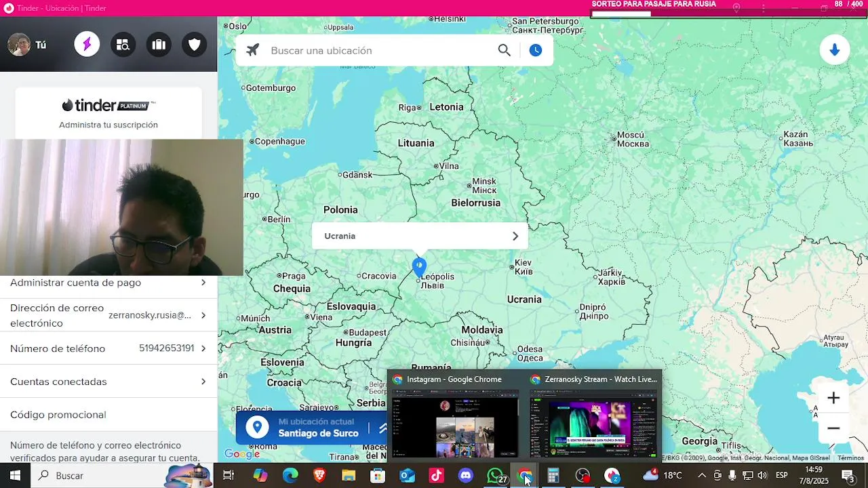The image size is (868, 488).
Task: Click Bielorrusia label on map
Action: [476, 203]
